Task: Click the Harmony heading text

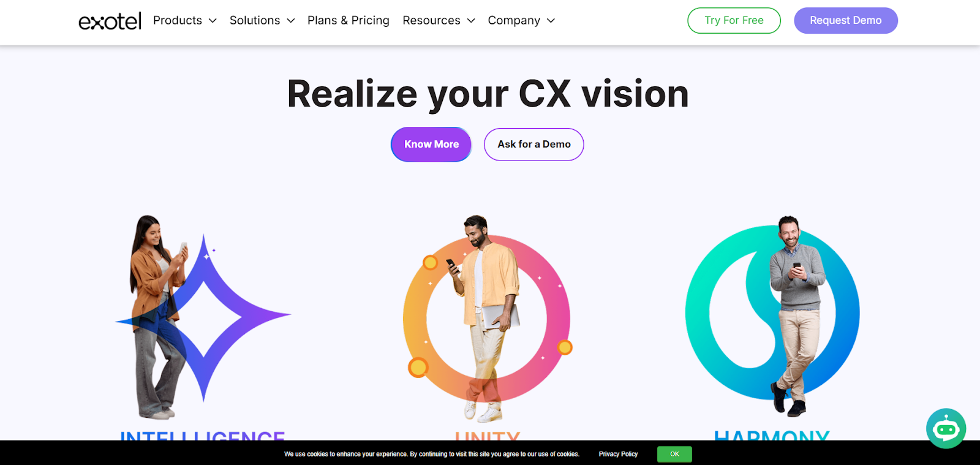Action: click(x=772, y=436)
